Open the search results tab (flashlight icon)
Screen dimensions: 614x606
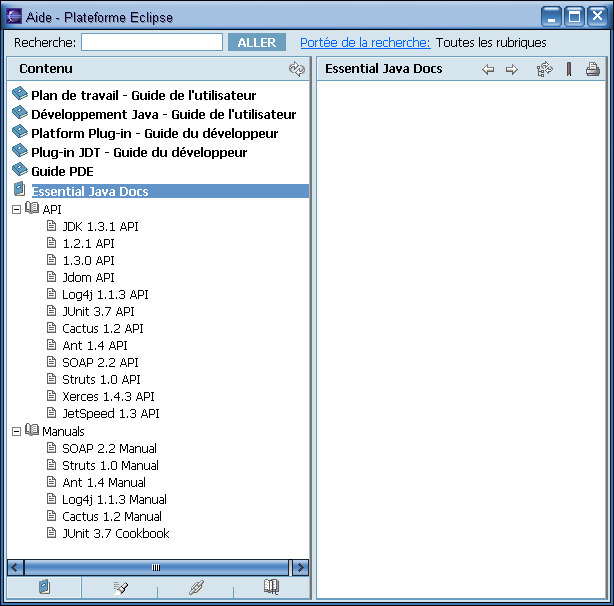tap(120, 588)
